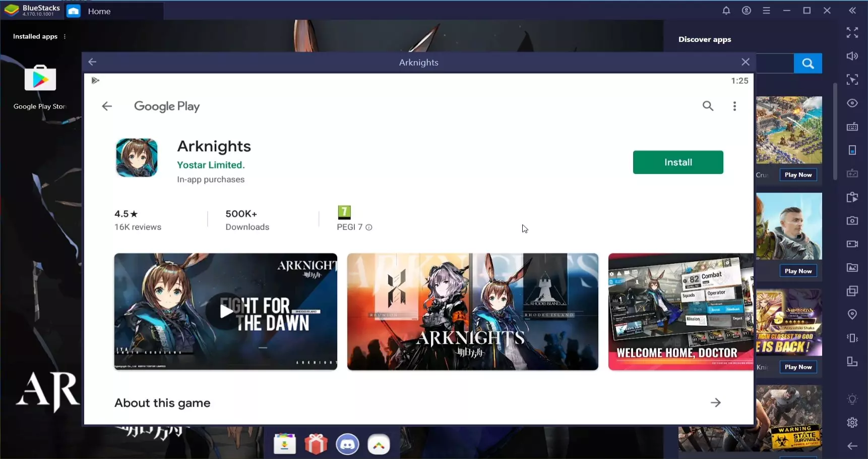The image size is (868, 459).
Task: Open the BlueStacks account profile icon
Action: [x=746, y=11]
